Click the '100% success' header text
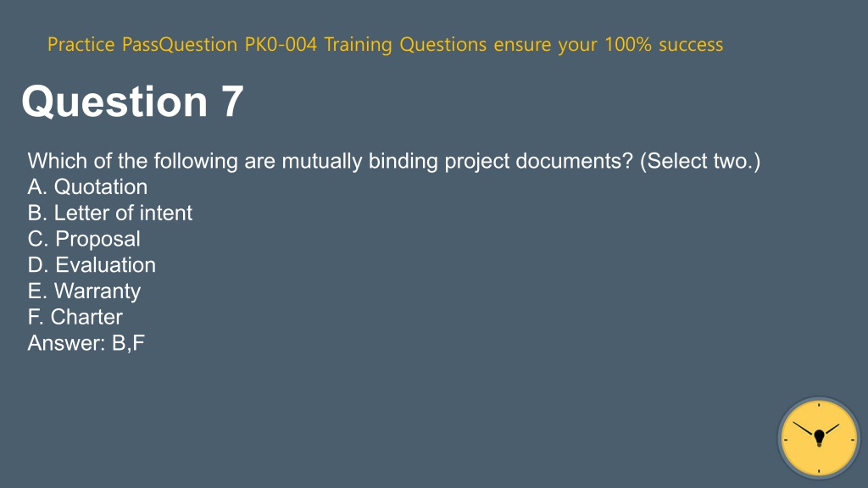This screenshot has width=868, height=488. (664, 44)
